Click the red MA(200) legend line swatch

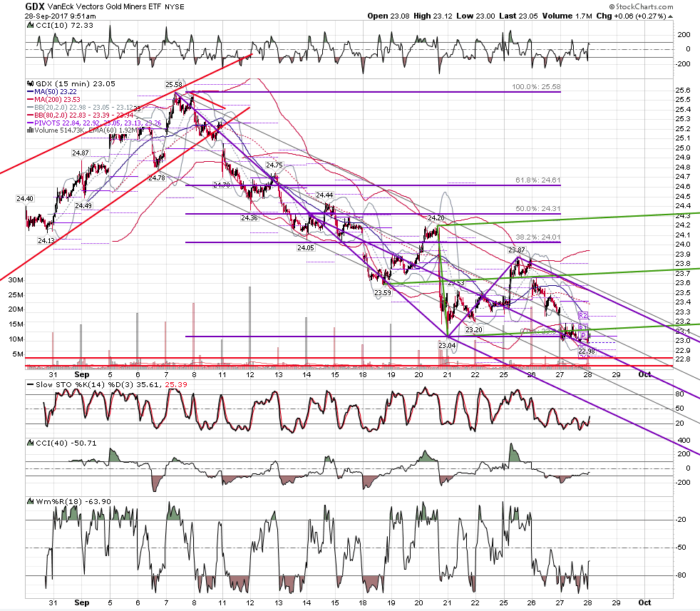31,100
